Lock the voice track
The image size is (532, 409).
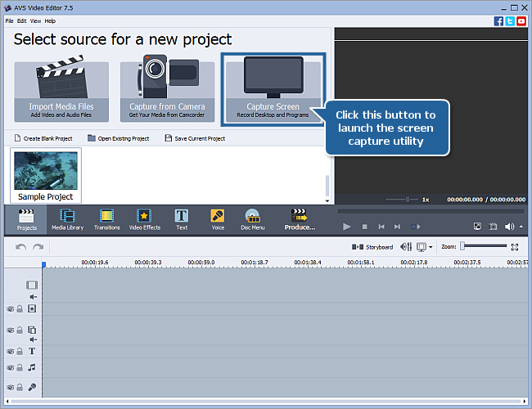pos(20,387)
